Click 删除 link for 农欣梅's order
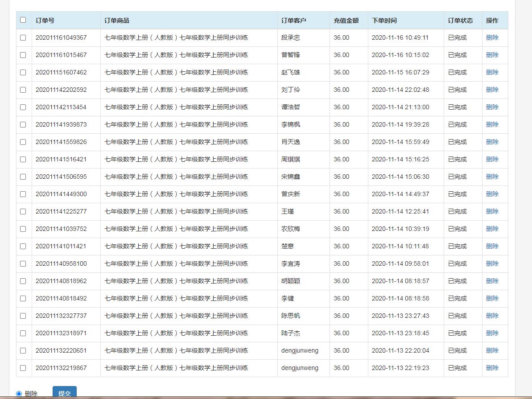Viewport: 532px width, 399px height. click(x=492, y=229)
